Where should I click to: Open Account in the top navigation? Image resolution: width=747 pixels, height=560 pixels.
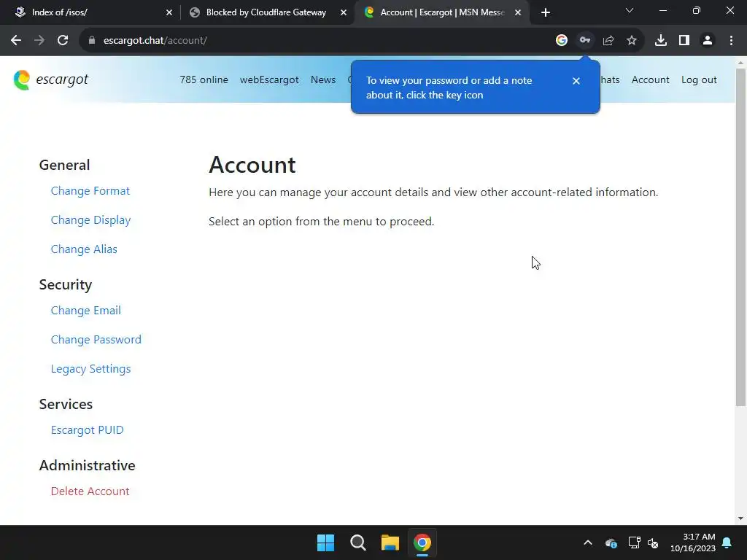650,79
